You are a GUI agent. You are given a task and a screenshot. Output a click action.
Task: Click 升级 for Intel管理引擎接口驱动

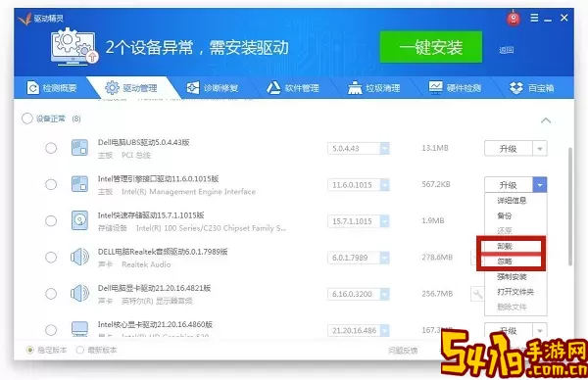(x=509, y=185)
